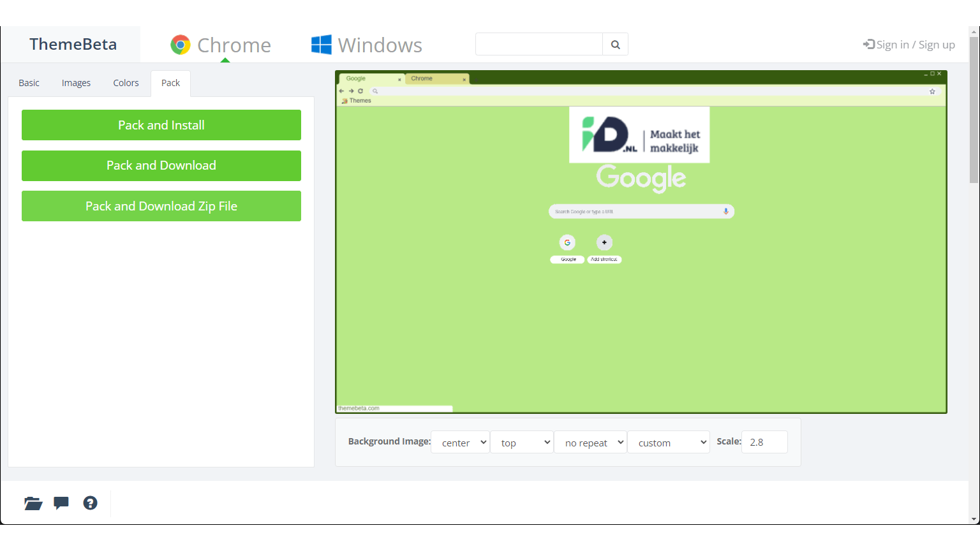Click the Google shortcut icon in the preview
The width and height of the screenshot is (980, 551).
click(567, 242)
